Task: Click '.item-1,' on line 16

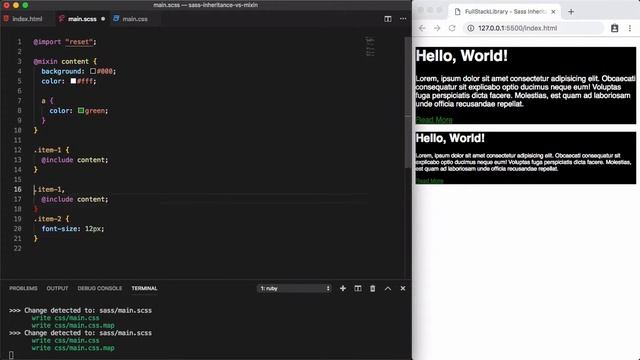Action: [49, 189]
